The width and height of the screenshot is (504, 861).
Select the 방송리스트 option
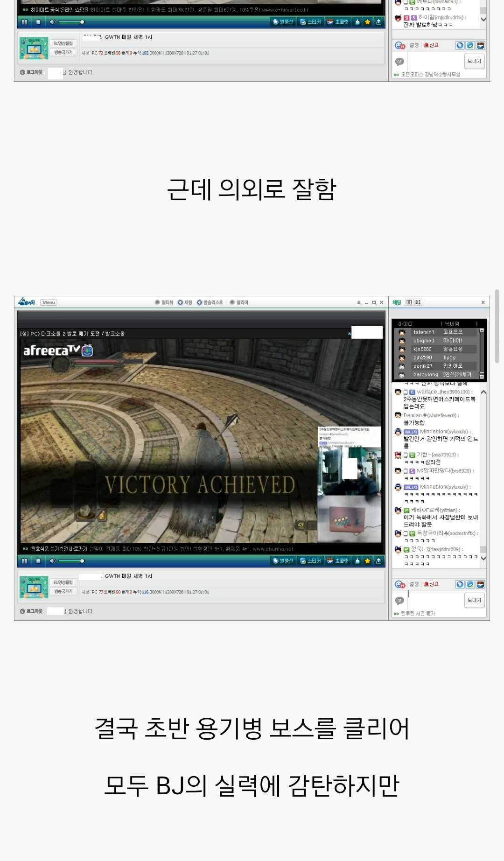pos(210,302)
